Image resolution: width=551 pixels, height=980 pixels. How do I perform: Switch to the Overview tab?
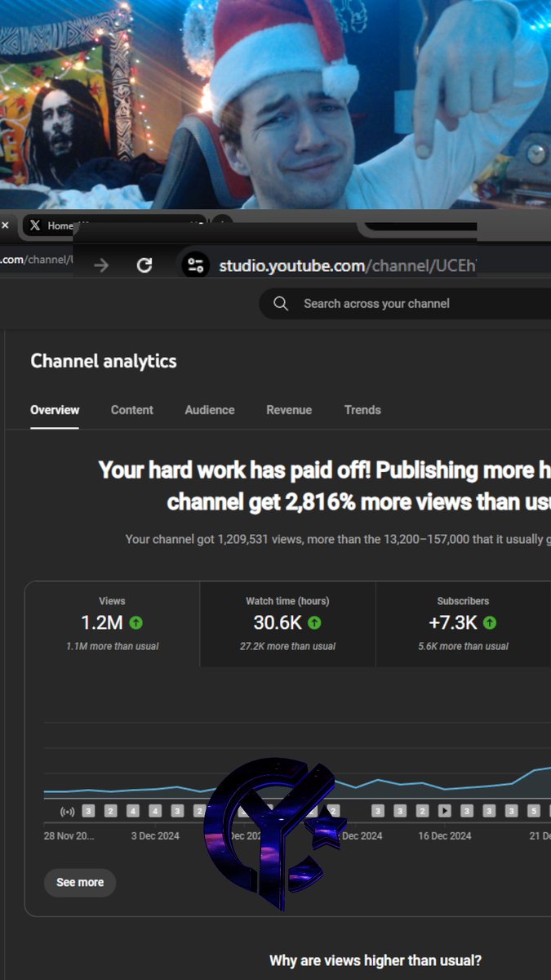pyautogui.click(x=55, y=410)
